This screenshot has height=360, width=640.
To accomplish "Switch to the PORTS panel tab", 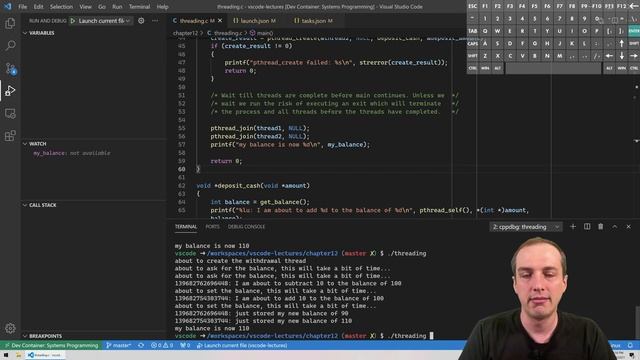I will click(x=212, y=227).
